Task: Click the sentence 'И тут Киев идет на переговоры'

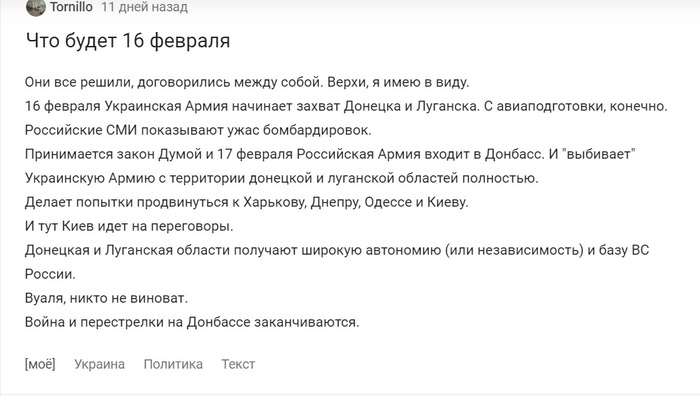Action: click(129, 226)
